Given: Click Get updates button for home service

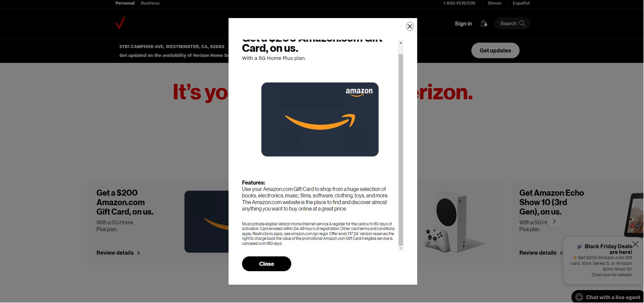Looking at the screenshot, I should point(495,50).
